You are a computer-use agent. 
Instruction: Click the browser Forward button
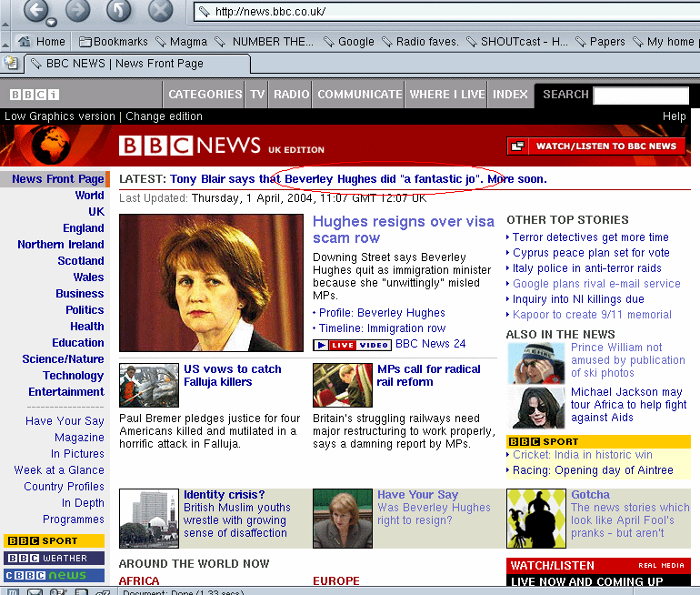[x=78, y=10]
